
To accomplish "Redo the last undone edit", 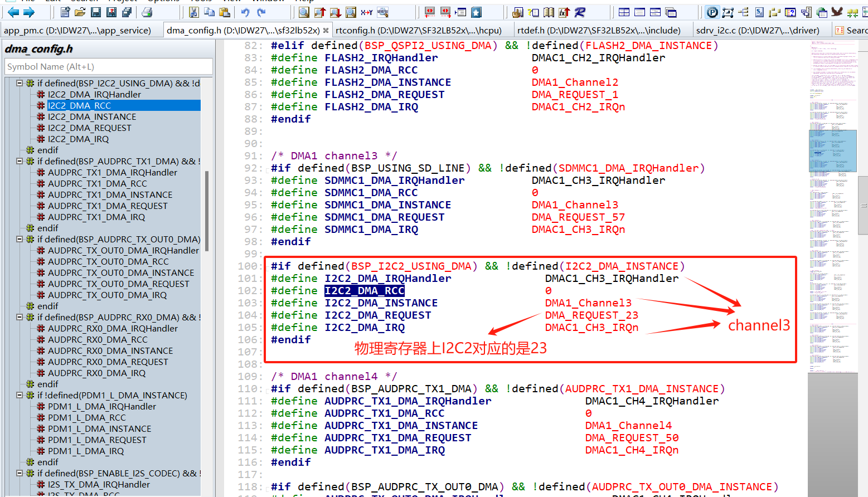I will point(261,12).
